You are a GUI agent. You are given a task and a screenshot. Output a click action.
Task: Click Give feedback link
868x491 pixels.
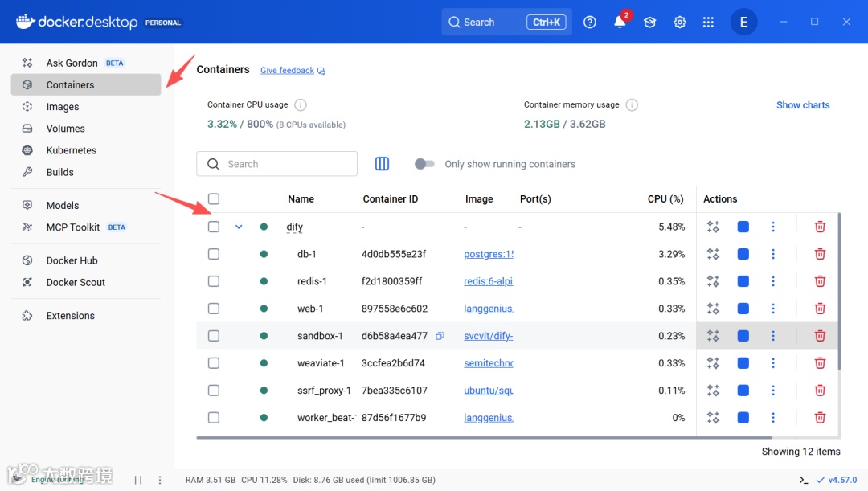(x=293, y=70)
